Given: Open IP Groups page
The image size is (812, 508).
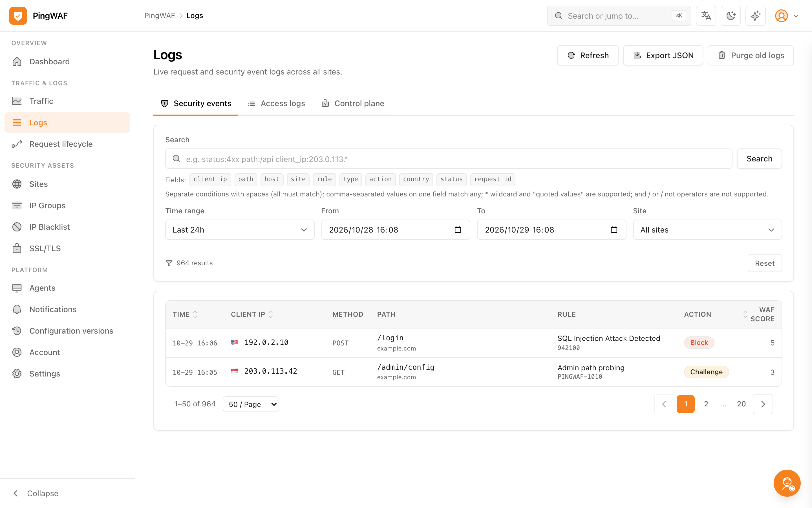Looking at the screenshot, I should tap(67, 206).
